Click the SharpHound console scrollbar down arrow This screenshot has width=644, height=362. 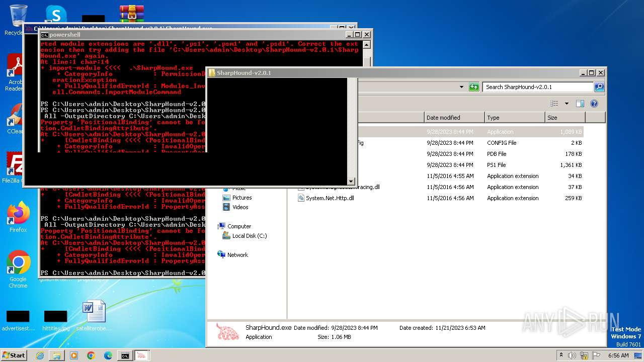pos(351,182)
